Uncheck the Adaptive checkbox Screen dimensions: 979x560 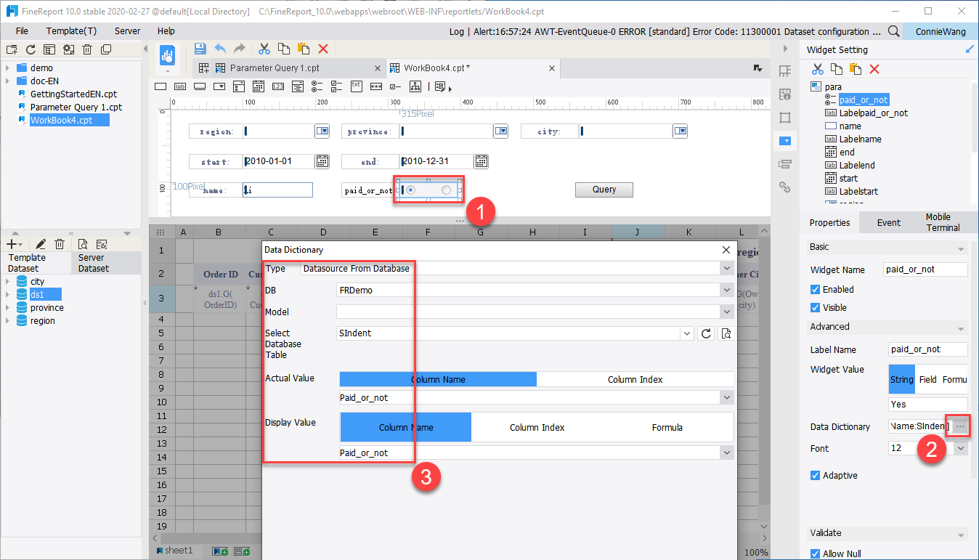[816, 475]
